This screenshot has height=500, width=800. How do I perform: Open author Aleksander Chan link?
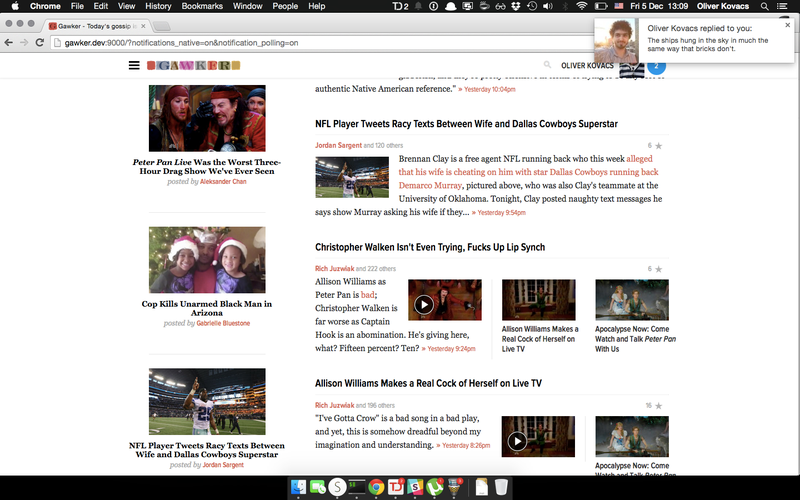[x=223, y=182]
